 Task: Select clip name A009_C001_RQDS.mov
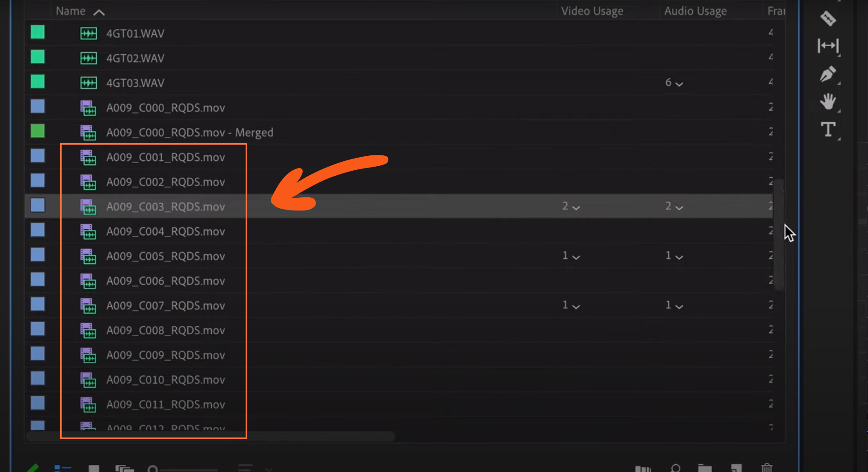[165, 157]
